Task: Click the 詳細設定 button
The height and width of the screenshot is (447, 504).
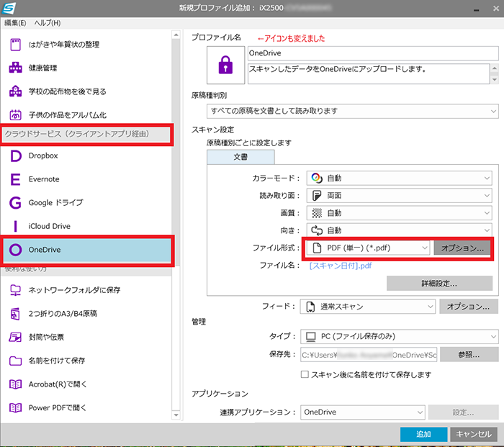Action: (439, 283)
